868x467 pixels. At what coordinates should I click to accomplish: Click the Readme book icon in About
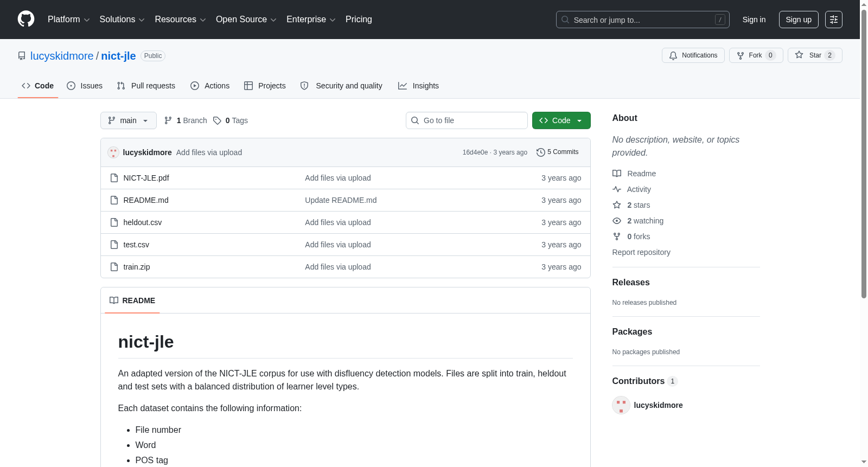click(x=617, y=174)
